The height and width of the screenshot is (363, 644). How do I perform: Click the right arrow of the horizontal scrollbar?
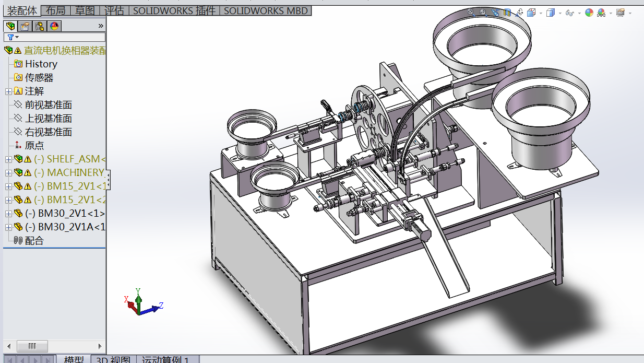[100, 346]
